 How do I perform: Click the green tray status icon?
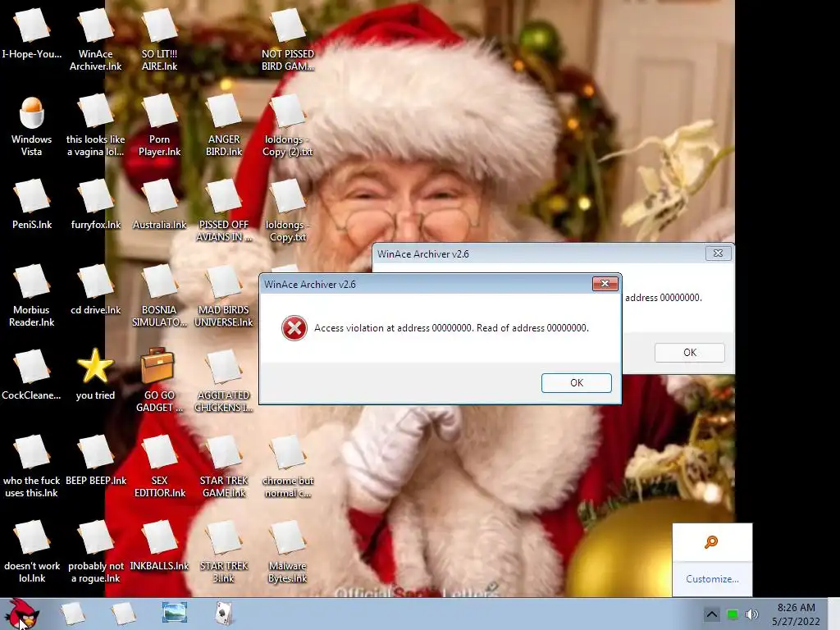(732, 614)
